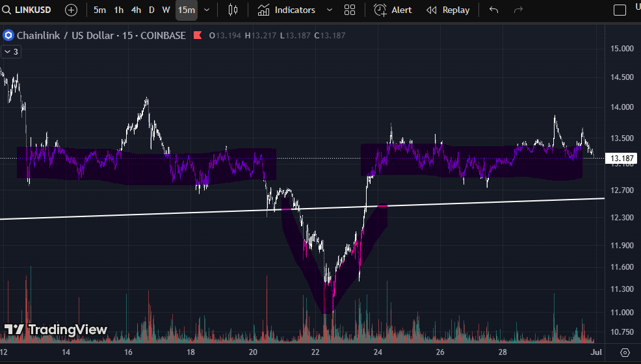Start bar Replay mode

click(x=448, y=10)
